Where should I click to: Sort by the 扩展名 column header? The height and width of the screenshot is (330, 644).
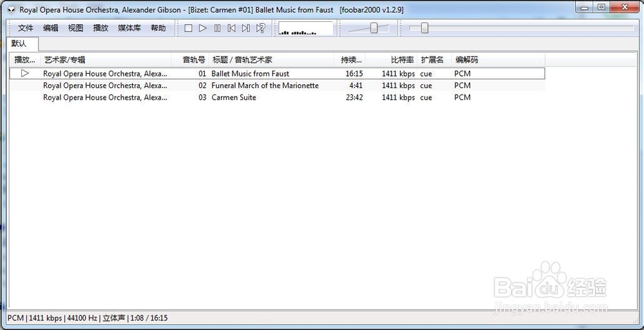coord(434,60)
